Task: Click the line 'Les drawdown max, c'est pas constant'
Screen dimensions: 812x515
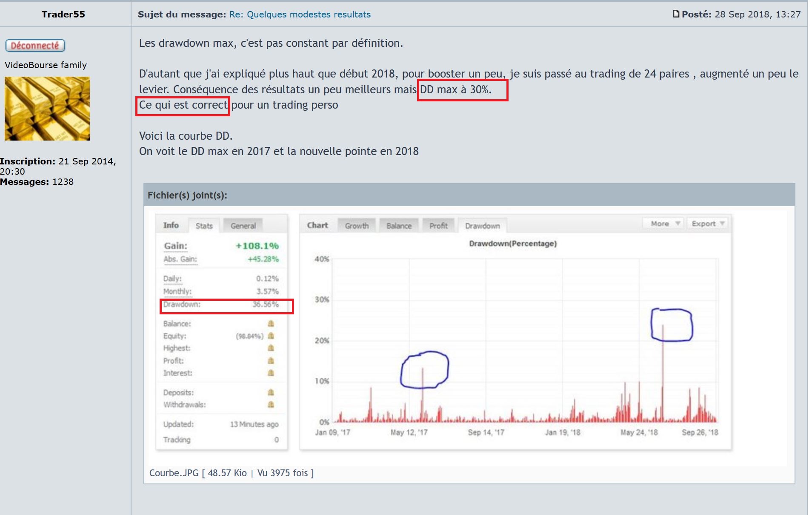Action: tap(271, 43)
